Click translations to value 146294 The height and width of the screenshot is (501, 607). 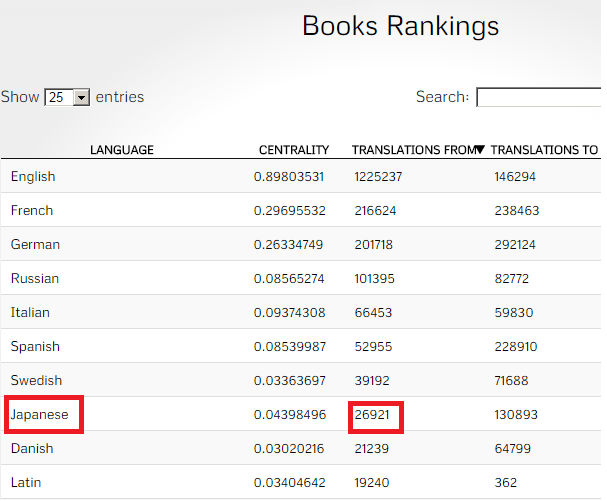pos(515,177)
